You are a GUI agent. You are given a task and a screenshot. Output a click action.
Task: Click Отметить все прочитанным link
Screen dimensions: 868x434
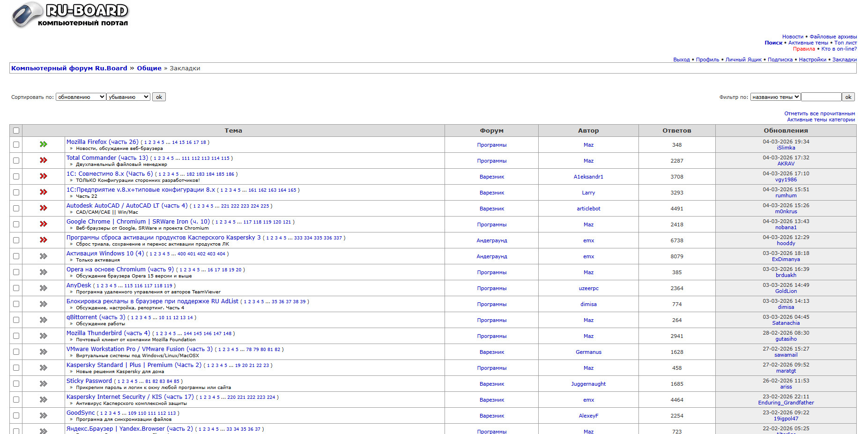tap(819, 113)
